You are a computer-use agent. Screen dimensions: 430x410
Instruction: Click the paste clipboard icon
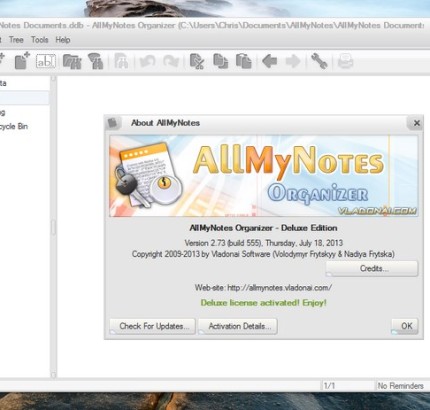tap(244, 61)
